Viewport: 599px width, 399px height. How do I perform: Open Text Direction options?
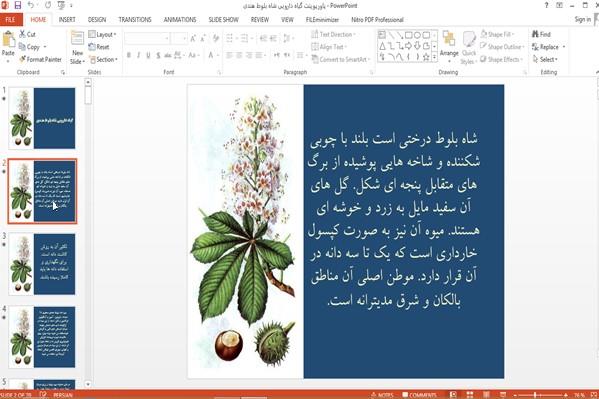tap(333, 34)
